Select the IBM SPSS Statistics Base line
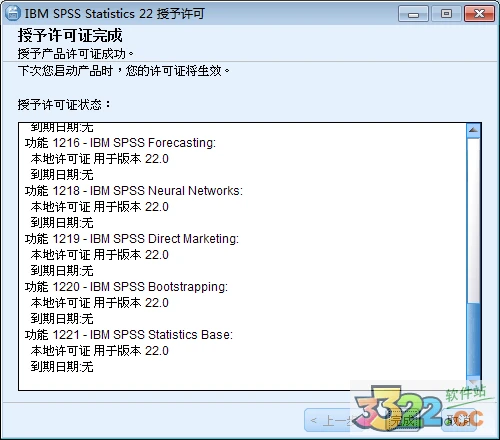Viewport: 500px width, 440px height. click(x=129, y=335)
